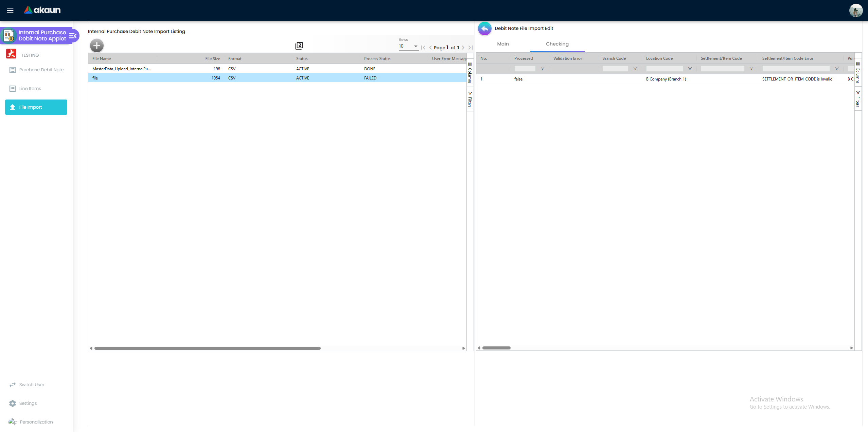The width and height of the screenshot is (868, 432).
Task: Click Processed column filter input
Action: tap(525, 69)
